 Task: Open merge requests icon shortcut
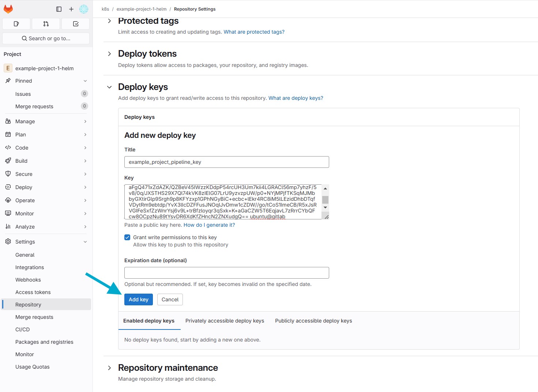[46, 24]
